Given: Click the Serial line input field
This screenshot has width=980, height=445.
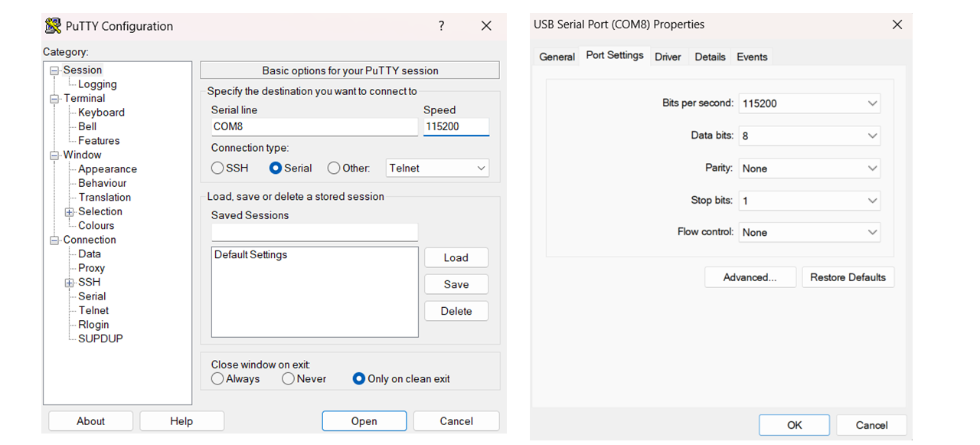Looking at the screenshot, I should point(315,126).
